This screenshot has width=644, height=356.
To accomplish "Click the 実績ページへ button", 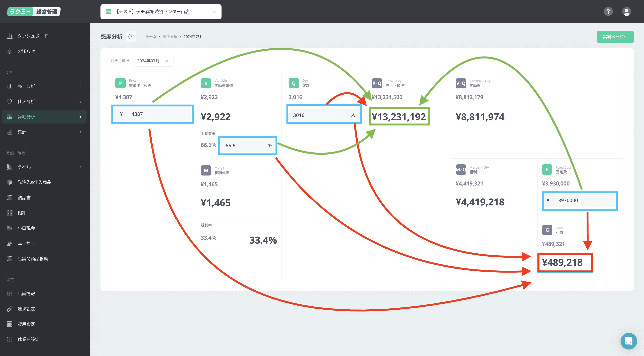I will pyautogui.click(x=615, y=37).
